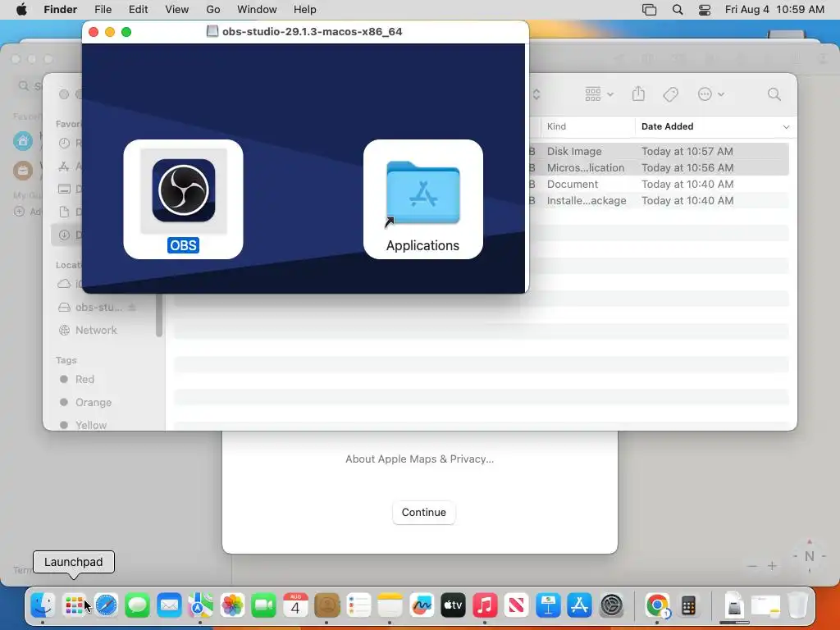Open the Finder menu
Screen dimensions: 840x630
point(61,10)
